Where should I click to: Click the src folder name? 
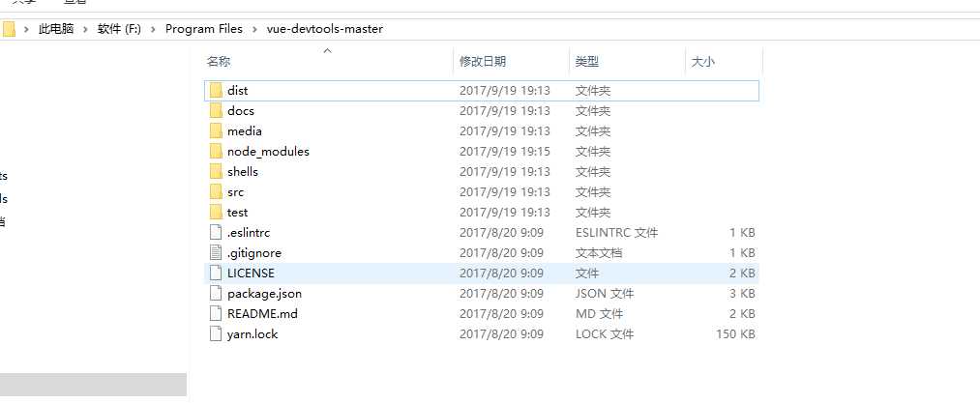click(x=236, y=191)
